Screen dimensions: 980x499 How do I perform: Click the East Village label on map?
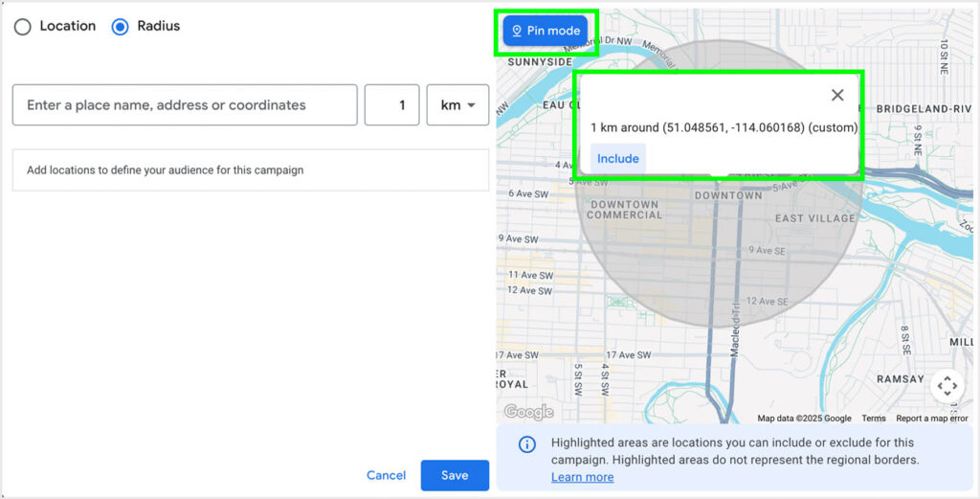815,218
